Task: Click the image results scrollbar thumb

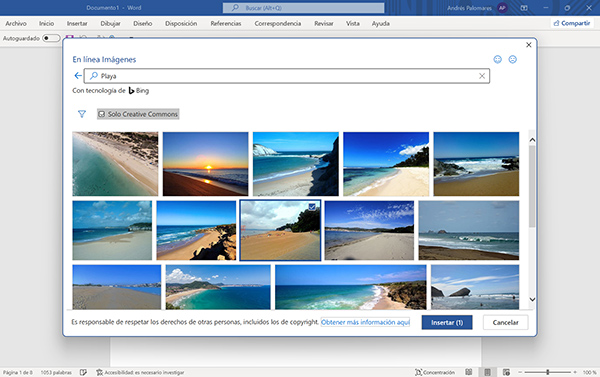Action: (532, 186)
